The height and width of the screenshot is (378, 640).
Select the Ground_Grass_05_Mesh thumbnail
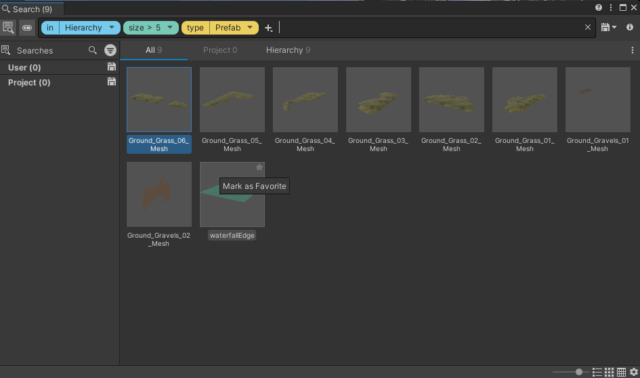point(232,100)
